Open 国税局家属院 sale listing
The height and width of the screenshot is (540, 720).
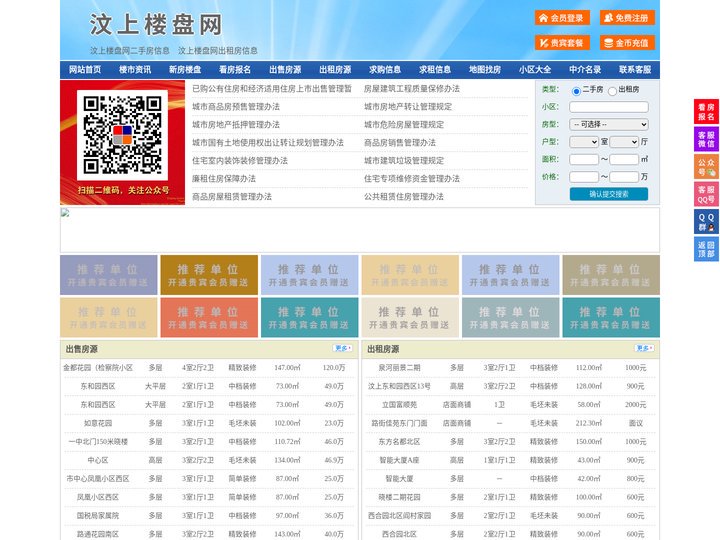point(98,516)
